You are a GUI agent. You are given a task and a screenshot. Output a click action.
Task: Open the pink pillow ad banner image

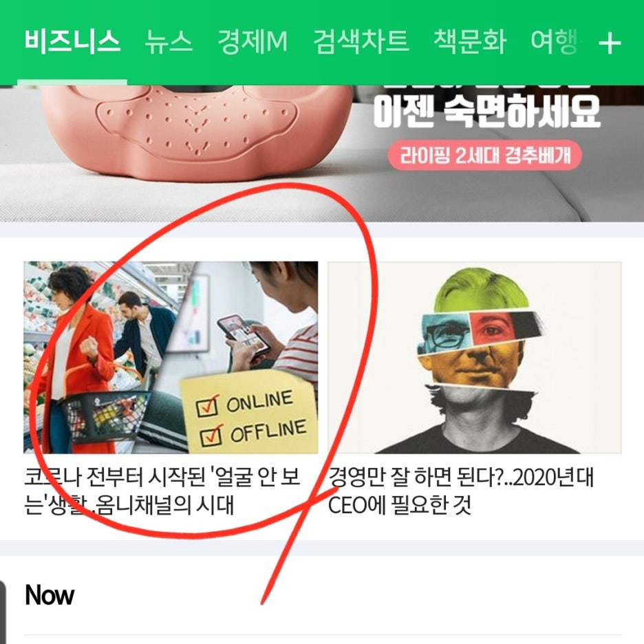pos(322,153)
